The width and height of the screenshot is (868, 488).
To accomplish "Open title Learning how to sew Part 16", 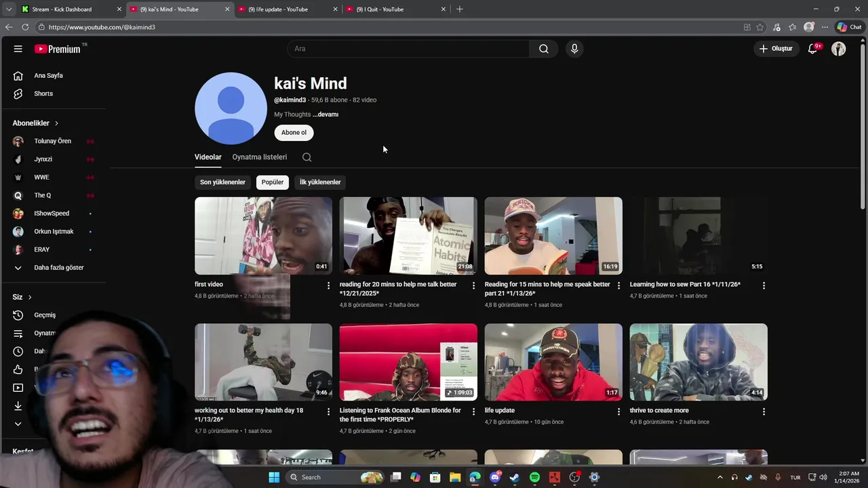I will [685, 285].
